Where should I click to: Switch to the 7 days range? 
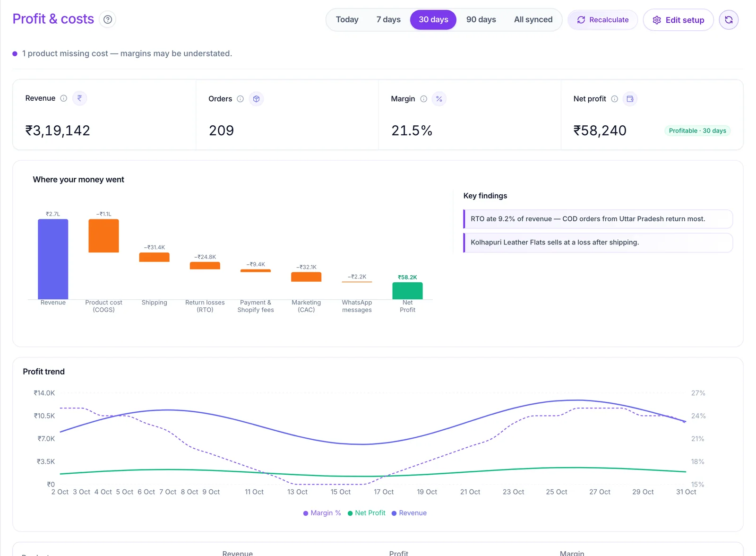[388, 20]
